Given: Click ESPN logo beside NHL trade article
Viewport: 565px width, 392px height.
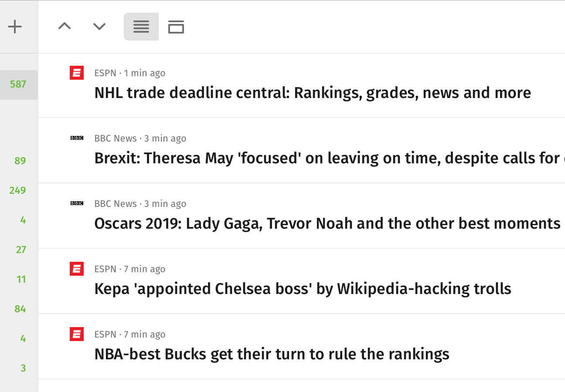Looking at the screenshot, I should [x=77, y=73].
